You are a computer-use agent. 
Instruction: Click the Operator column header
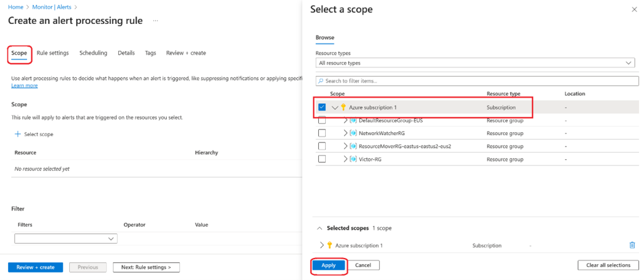tap(135, 225)
